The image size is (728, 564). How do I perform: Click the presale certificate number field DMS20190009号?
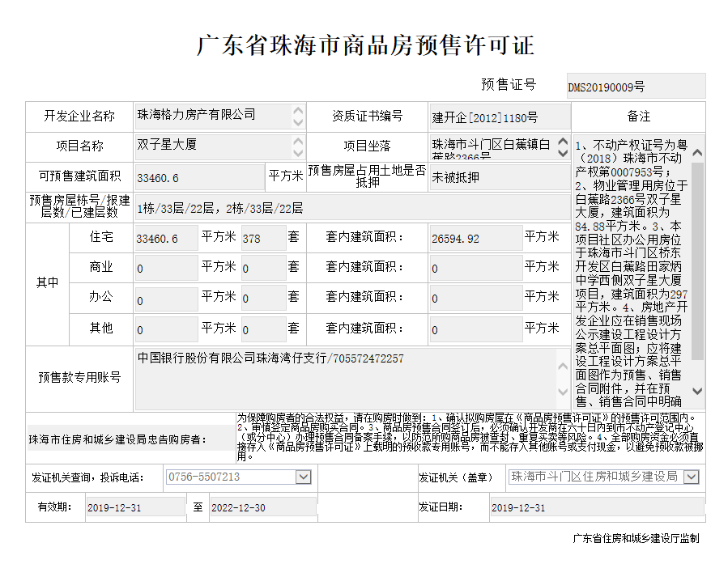[x=636, y=86]
